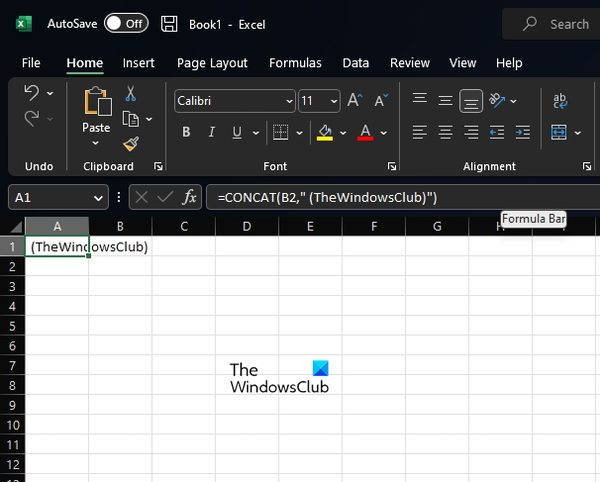Open the Alignment dialog launcher
Viewport: 600px width, 482px height.
[x=587, y=166]
